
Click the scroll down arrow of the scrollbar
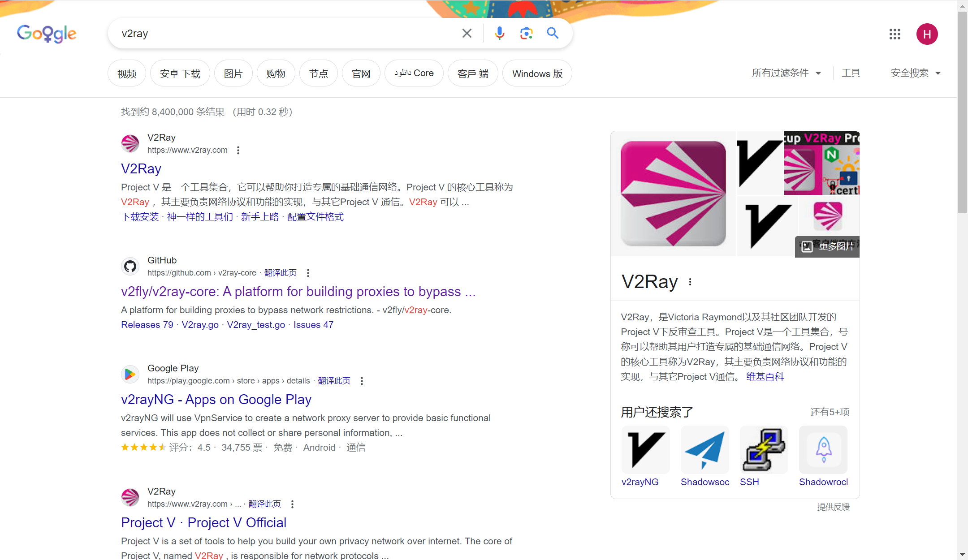(x=963, y=555)
